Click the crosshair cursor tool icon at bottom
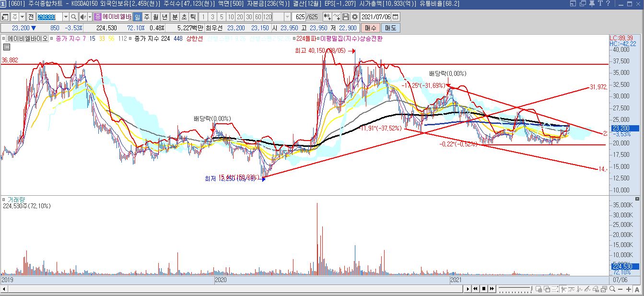 pos(563,289)
